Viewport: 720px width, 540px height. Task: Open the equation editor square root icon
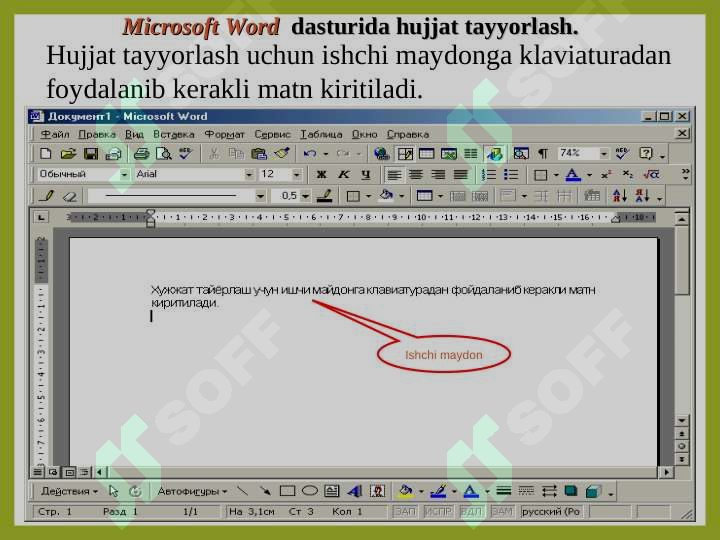click(651, 174)
